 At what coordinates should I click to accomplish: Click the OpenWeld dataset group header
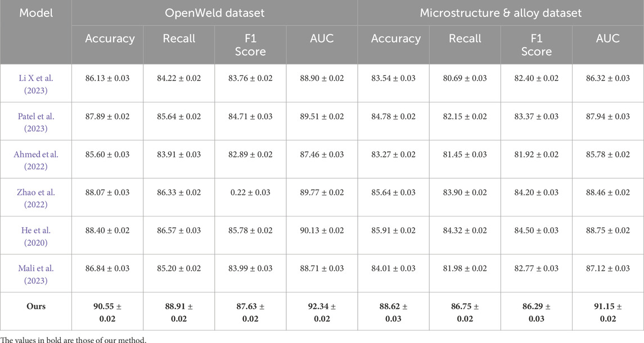tap(214, 13)
